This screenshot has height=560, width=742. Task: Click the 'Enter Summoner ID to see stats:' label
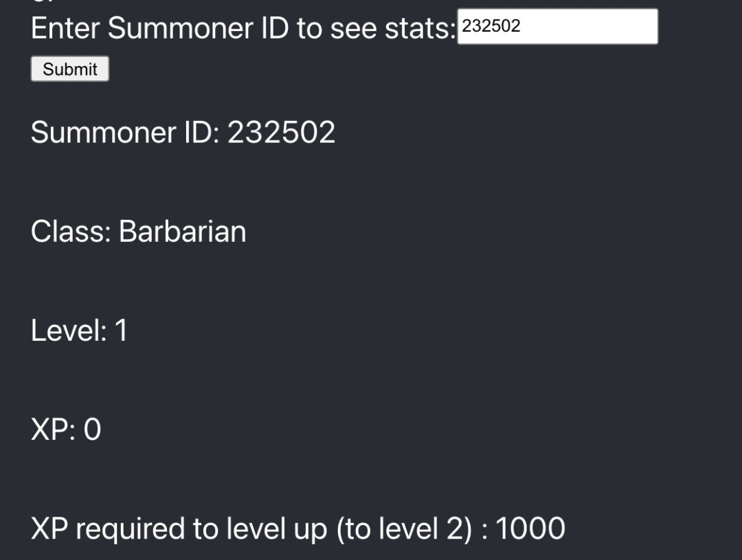(x=243, y=28)
